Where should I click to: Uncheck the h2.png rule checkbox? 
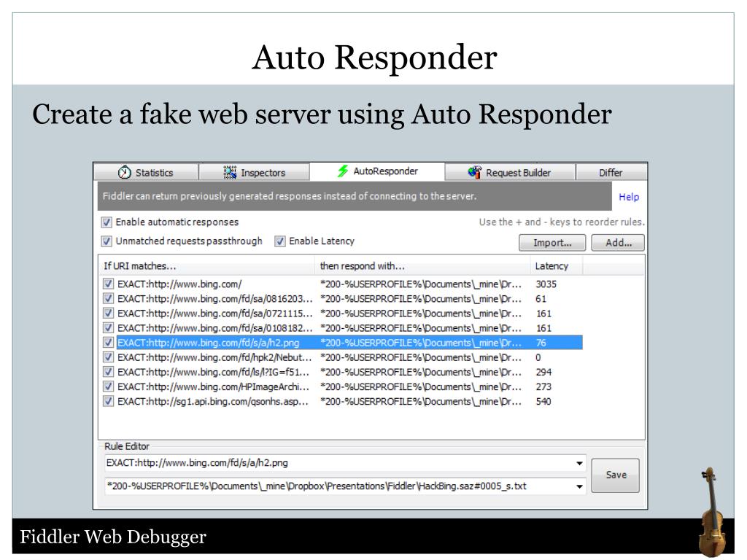point(108,343)
